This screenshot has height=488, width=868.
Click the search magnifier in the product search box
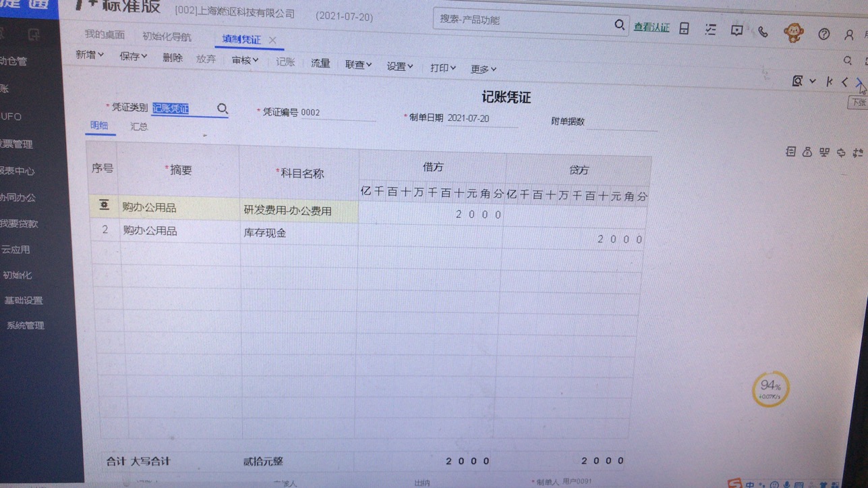(619, 25)
